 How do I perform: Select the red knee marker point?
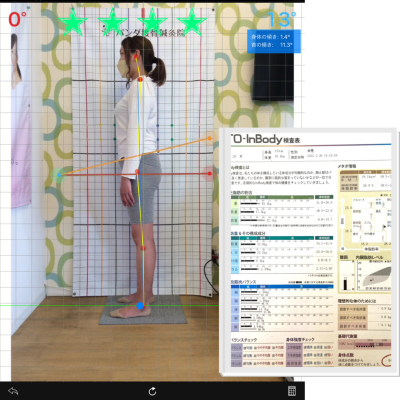[143, 248]
